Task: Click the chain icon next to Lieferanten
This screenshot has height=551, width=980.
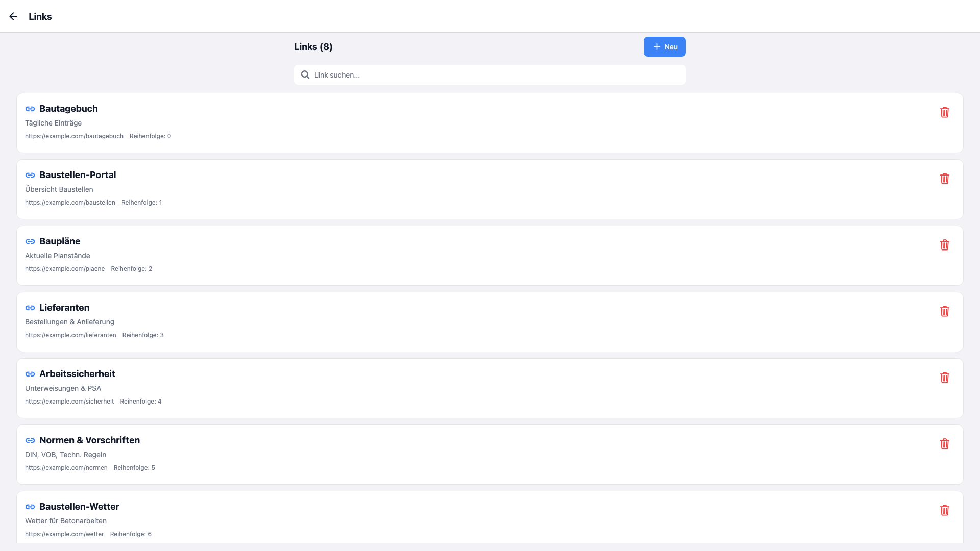Action: pos(30,308)
